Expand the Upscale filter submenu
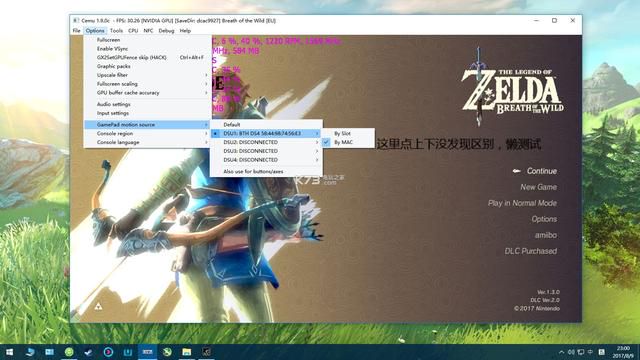 pos(147,75)
